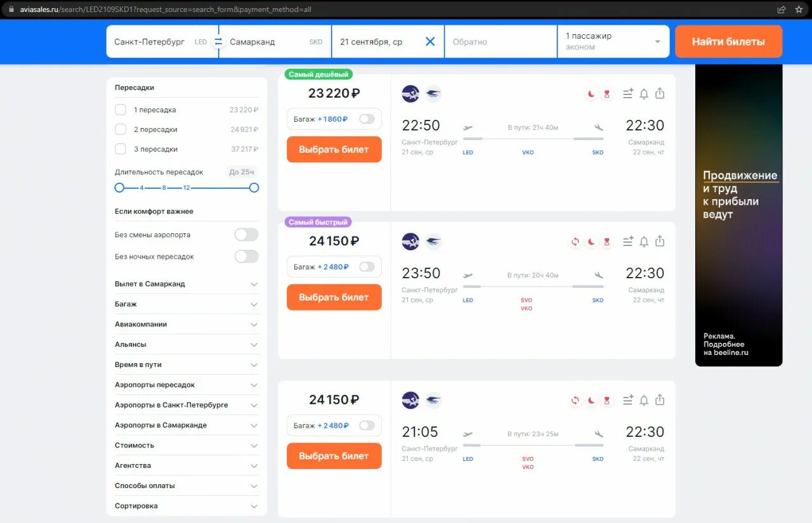Toggle baggage +2 480₽ on fastest ticket
Image resolution: width=812 pixels, height=523 pixels.
[367, 267]
